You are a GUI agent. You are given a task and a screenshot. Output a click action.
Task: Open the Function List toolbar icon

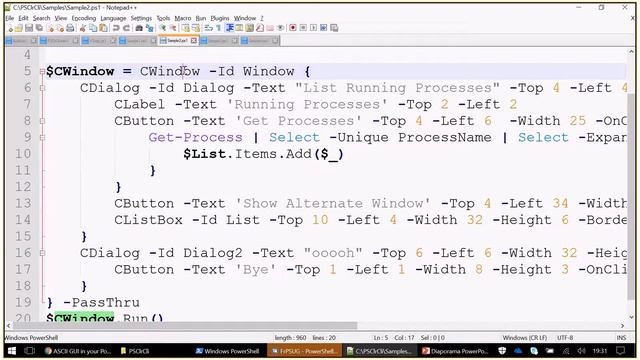[260, 28]
